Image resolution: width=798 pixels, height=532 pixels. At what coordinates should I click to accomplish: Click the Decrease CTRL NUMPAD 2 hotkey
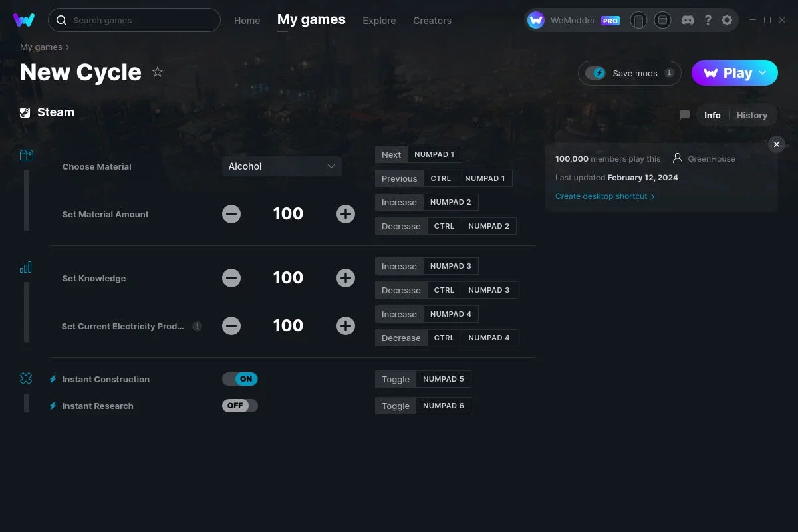point(446,226)
